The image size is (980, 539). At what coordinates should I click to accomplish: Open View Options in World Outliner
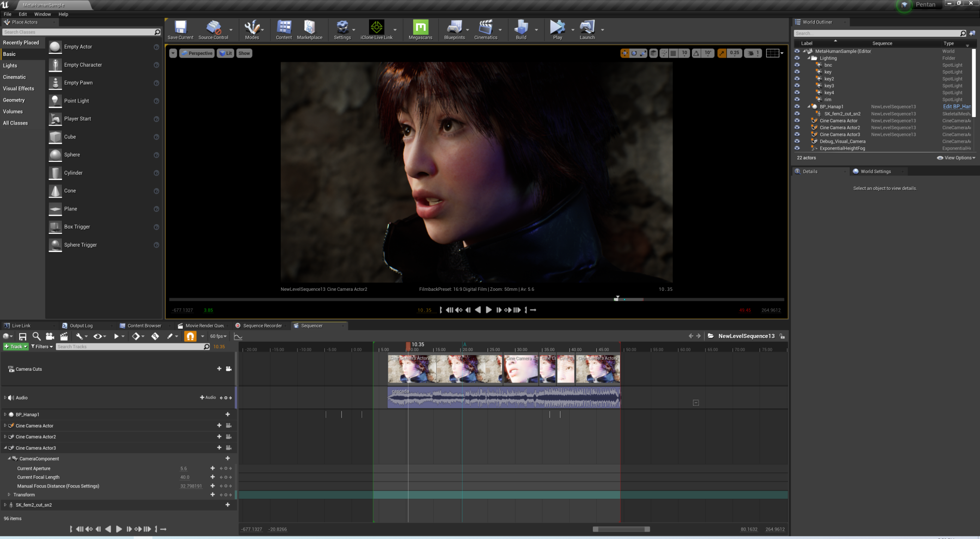956,158
